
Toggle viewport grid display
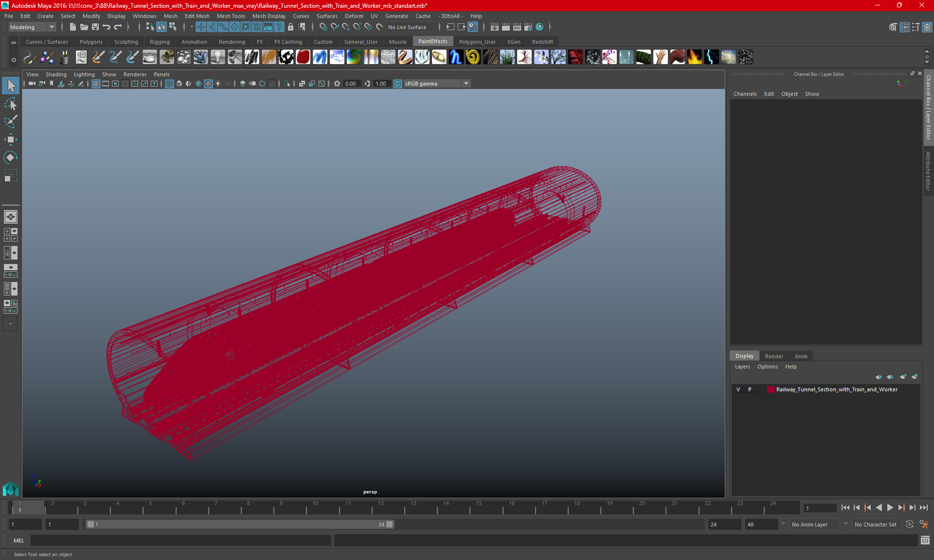[96, 84]
